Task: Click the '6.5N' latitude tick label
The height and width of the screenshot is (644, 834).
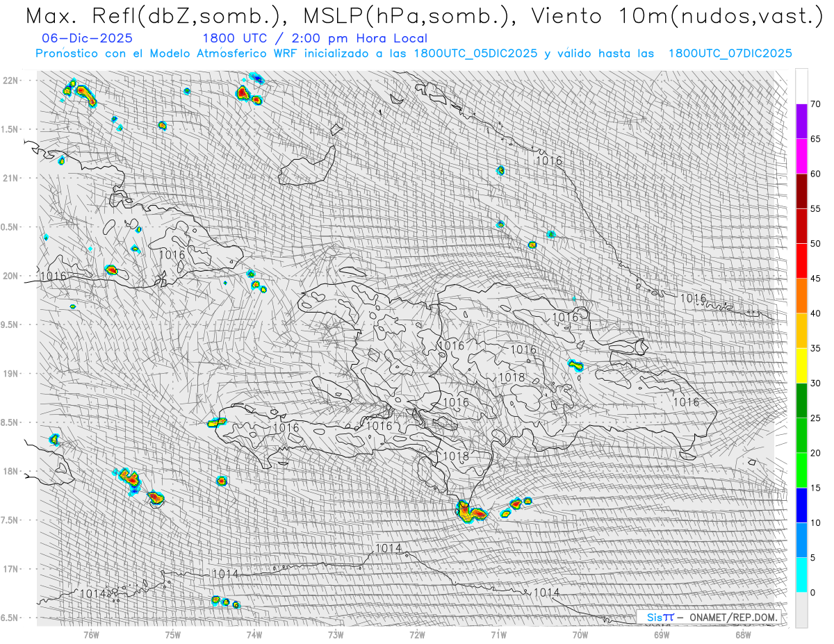Action: (10, 618)
